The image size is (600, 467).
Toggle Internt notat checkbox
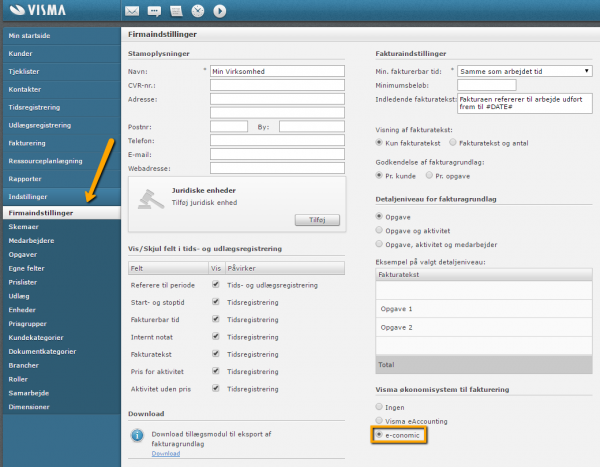click(x=216, y=336)
